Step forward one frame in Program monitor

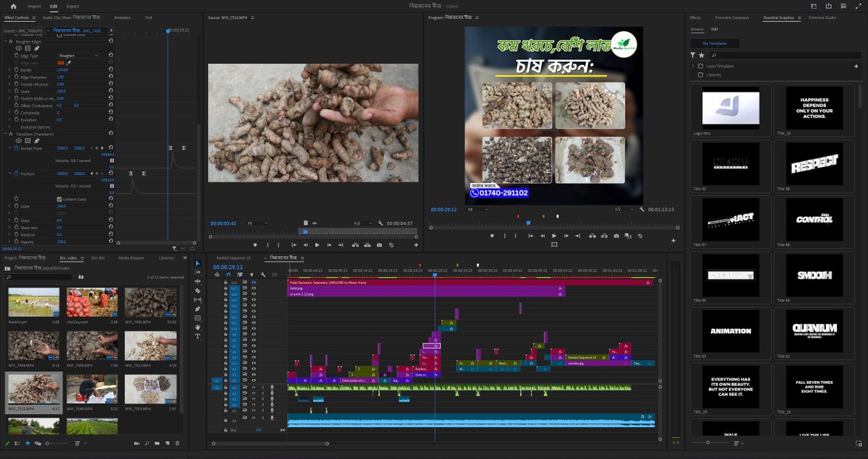[x=566, y=236]
